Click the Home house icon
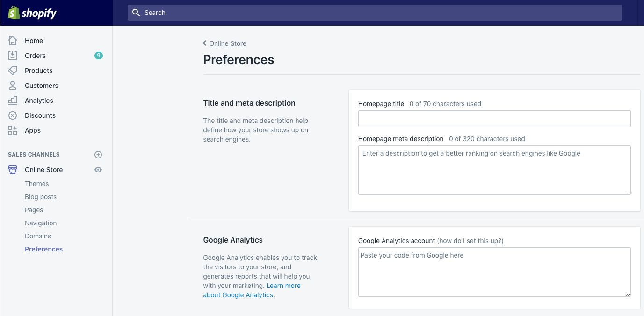Screen dimensions: 644x316 coord(13,41)
